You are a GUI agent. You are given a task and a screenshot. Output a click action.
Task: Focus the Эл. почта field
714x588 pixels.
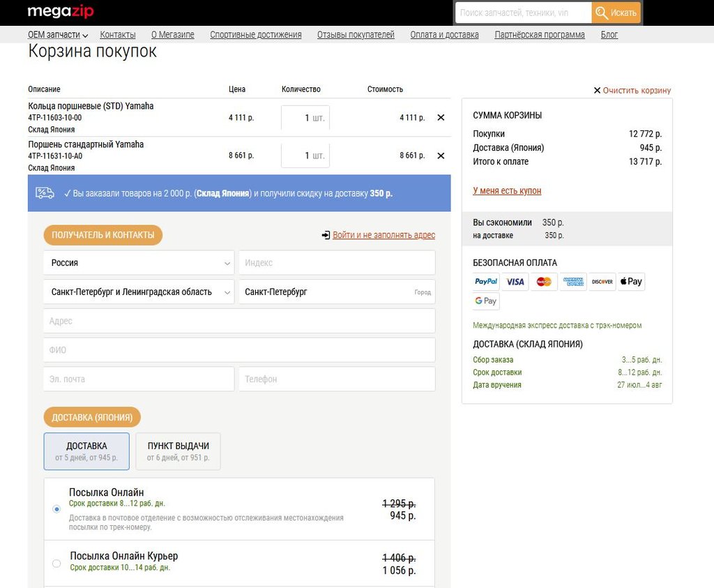click(139, 379)
